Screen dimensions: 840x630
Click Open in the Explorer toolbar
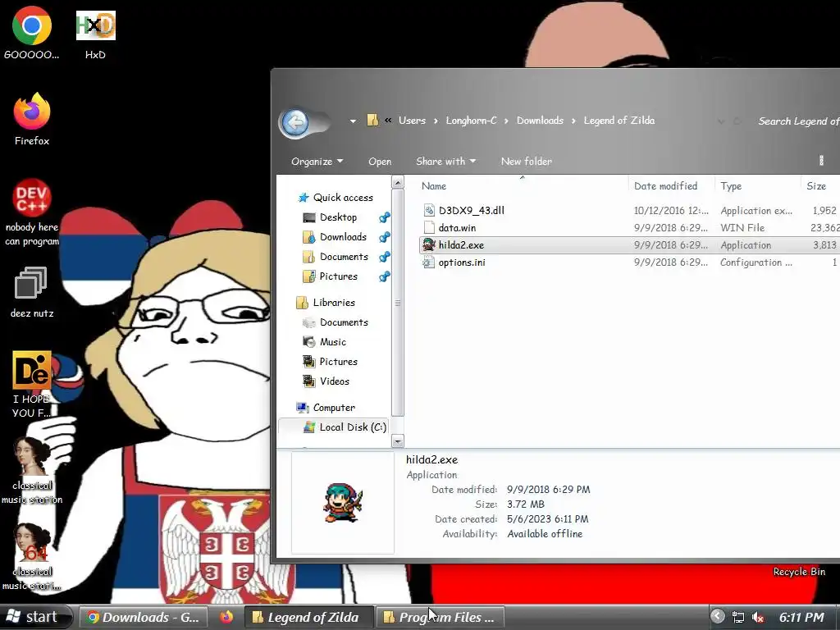380,162
